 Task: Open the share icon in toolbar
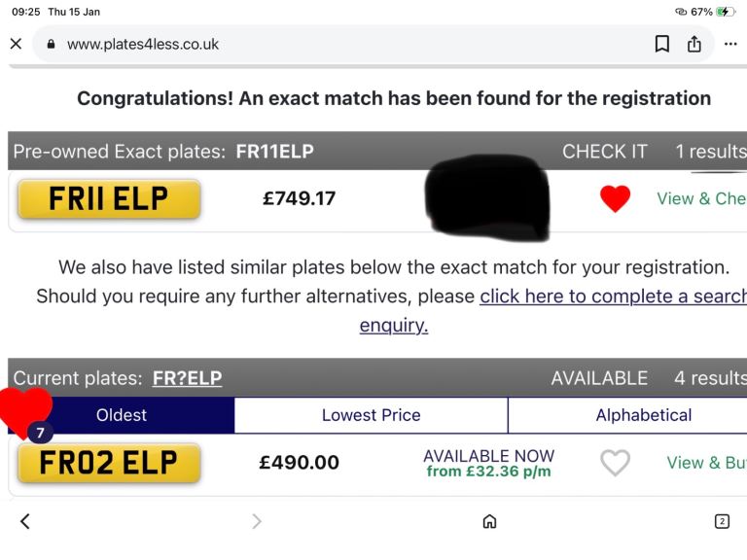click(694, 44)
